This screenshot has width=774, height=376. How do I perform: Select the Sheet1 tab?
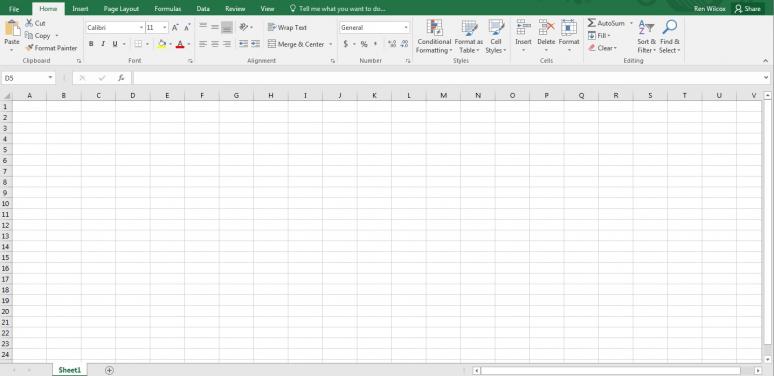(70, 370)
